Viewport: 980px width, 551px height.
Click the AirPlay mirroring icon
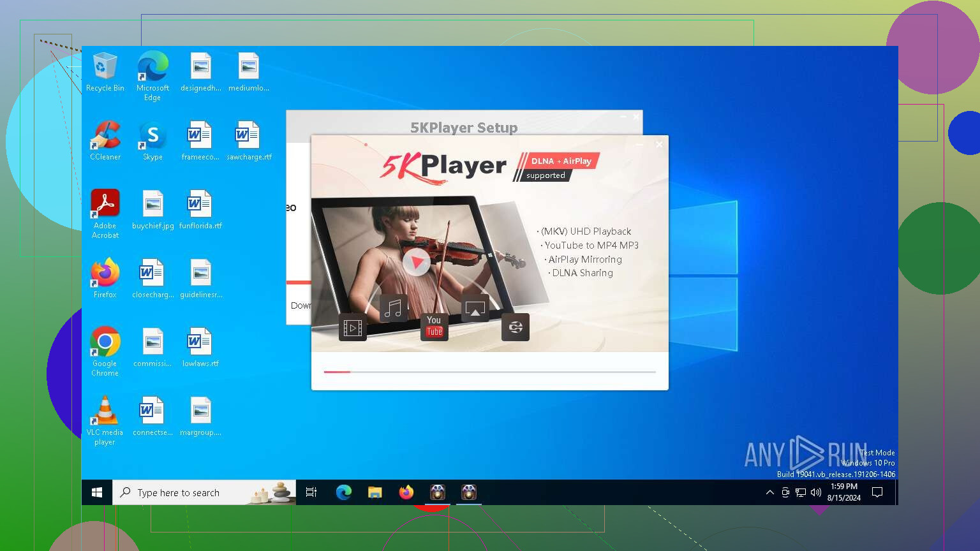click(475, 309)
